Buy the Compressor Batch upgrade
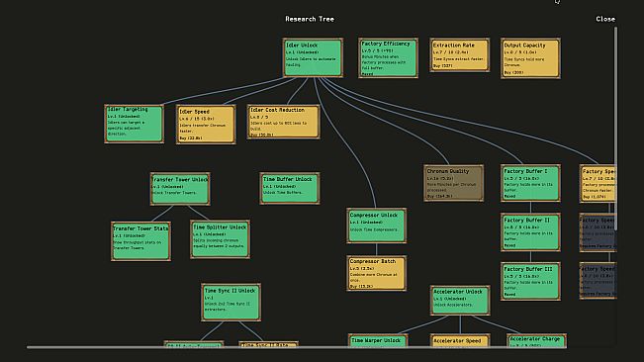Screen dimensions: 644x362 376,273
